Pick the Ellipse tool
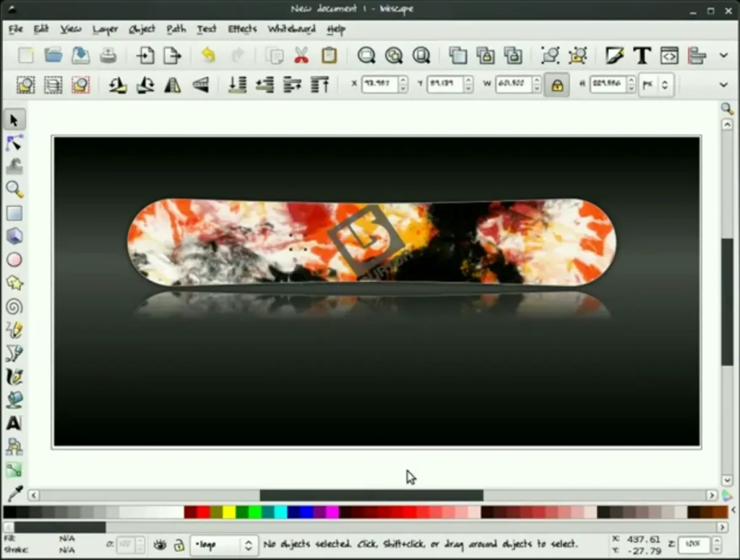 (x=14, y=260)
